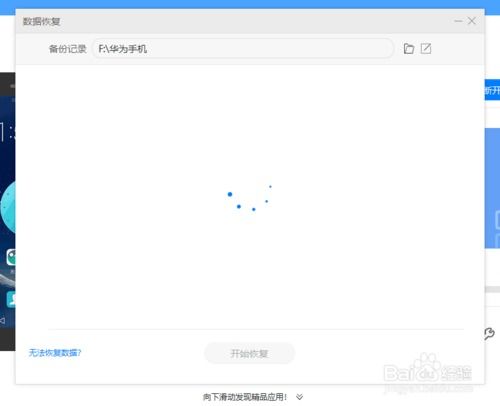
Task: Open the folder browse icon for backup path
Action: point(409,49)
